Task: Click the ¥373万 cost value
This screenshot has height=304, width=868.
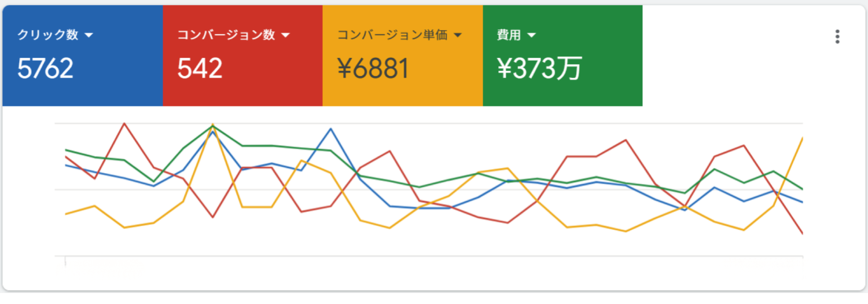Action: click(539, 69)
